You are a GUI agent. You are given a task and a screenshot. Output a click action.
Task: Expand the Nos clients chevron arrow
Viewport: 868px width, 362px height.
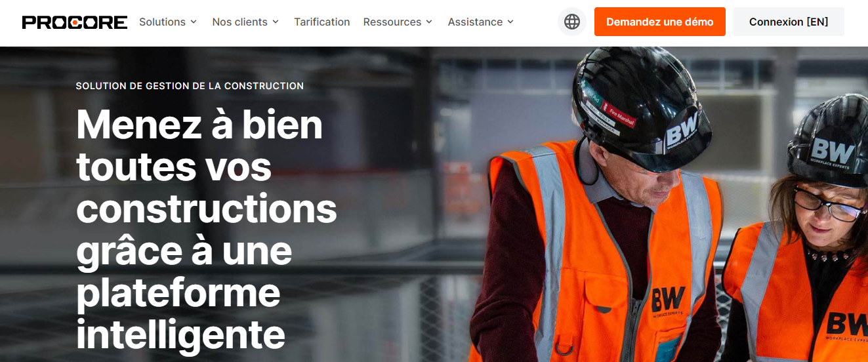click(276, 22)
